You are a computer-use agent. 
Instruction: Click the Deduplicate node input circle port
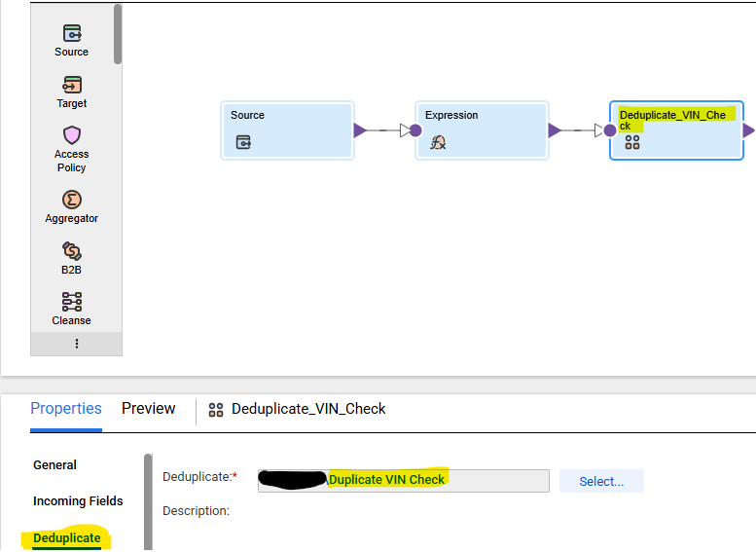(610, 130)
